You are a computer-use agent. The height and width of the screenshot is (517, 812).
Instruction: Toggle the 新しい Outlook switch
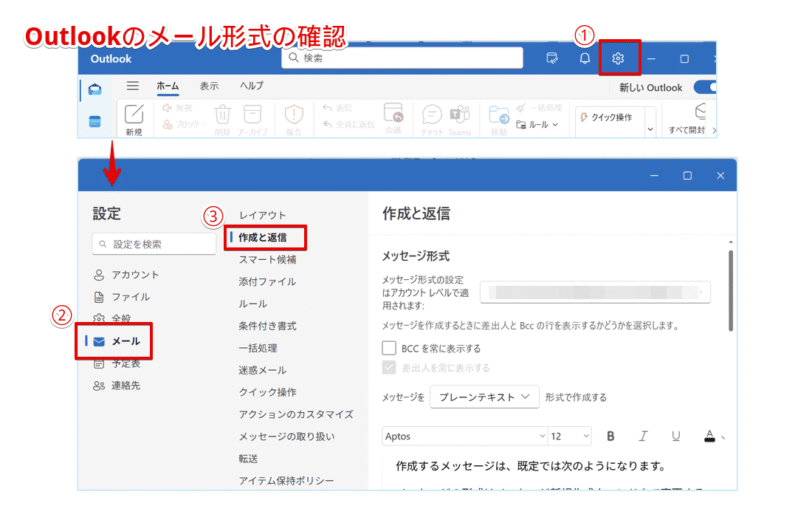tap(705, 87)
